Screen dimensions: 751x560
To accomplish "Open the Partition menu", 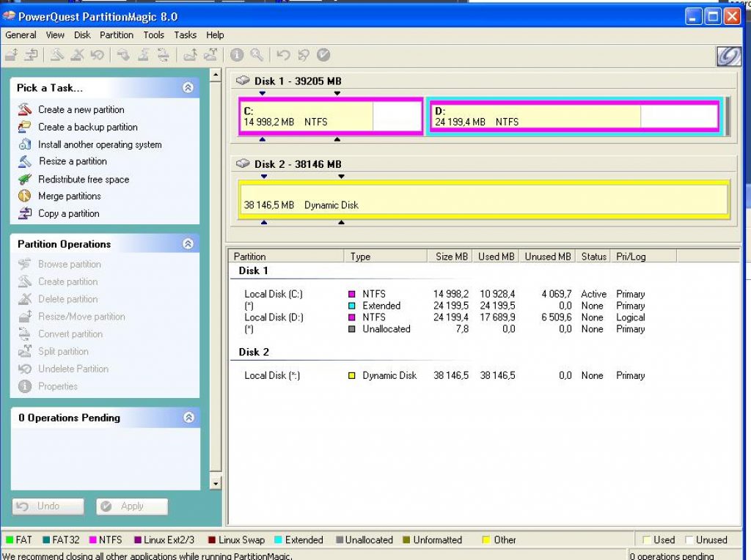I will pyautogui.click(x=117, y=35).
